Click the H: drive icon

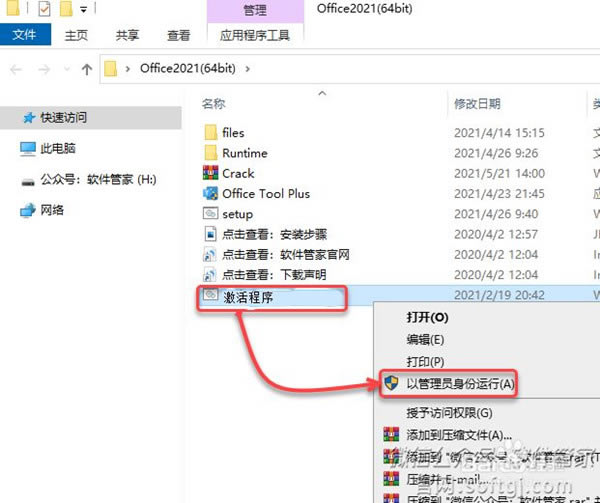tap(28, 182)
